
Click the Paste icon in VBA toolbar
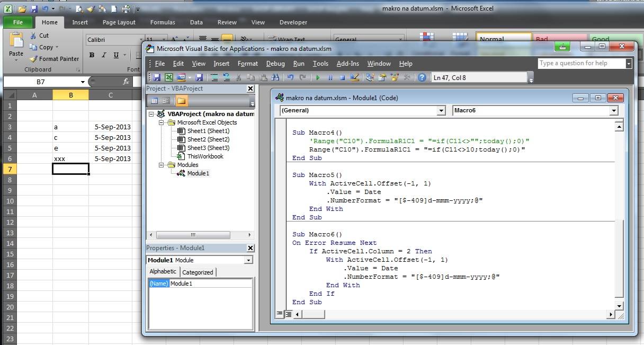click(x=263, y=77)
